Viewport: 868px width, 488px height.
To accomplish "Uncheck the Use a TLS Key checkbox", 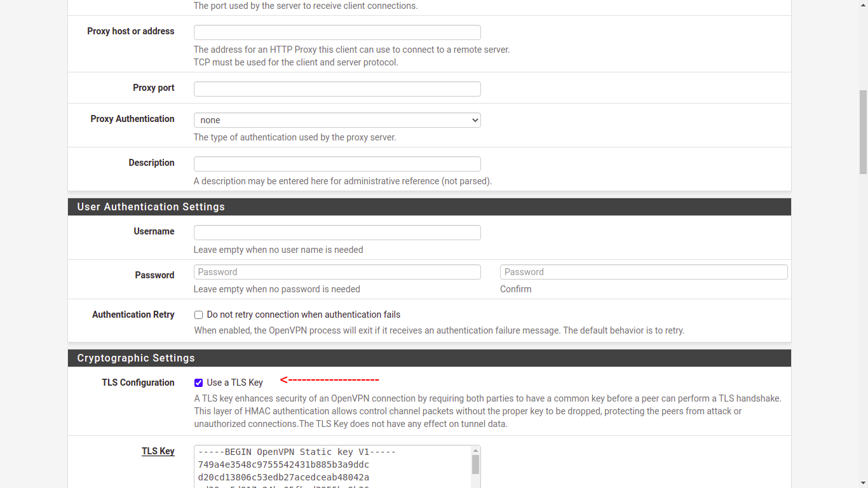I will (x=199, y=383).
